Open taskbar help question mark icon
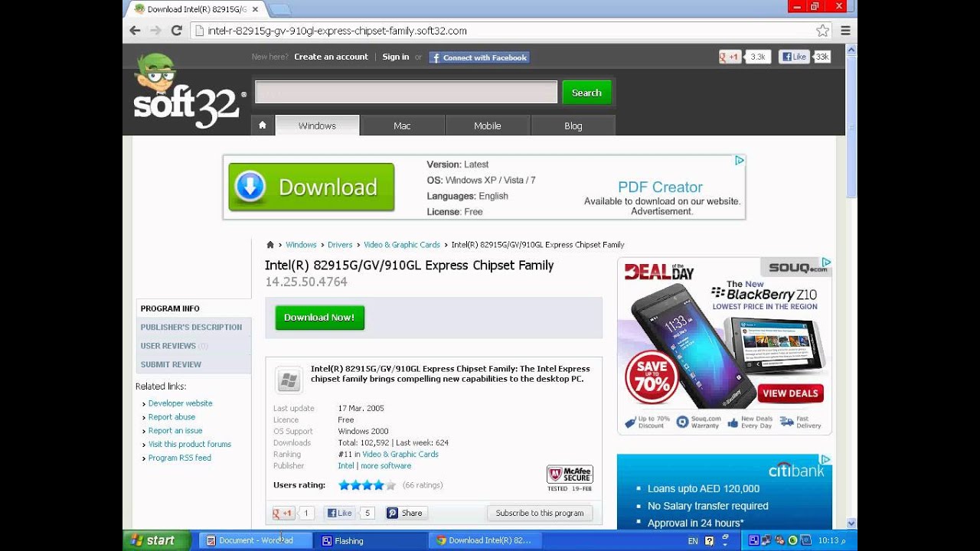Screen dimensions: 980x551 [709, 540]
